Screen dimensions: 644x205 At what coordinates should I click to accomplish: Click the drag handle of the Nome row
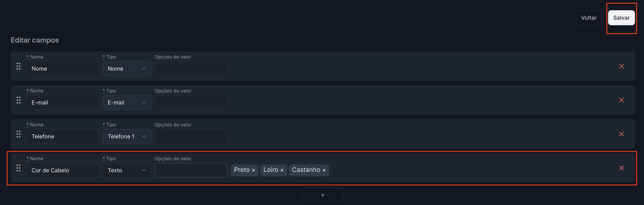click(x=19, y=66)
